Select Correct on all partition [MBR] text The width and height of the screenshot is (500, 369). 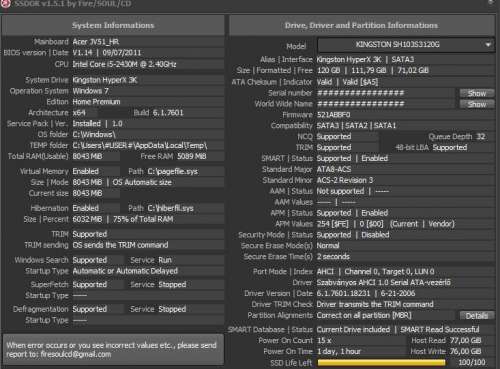[x=364, y=315]
